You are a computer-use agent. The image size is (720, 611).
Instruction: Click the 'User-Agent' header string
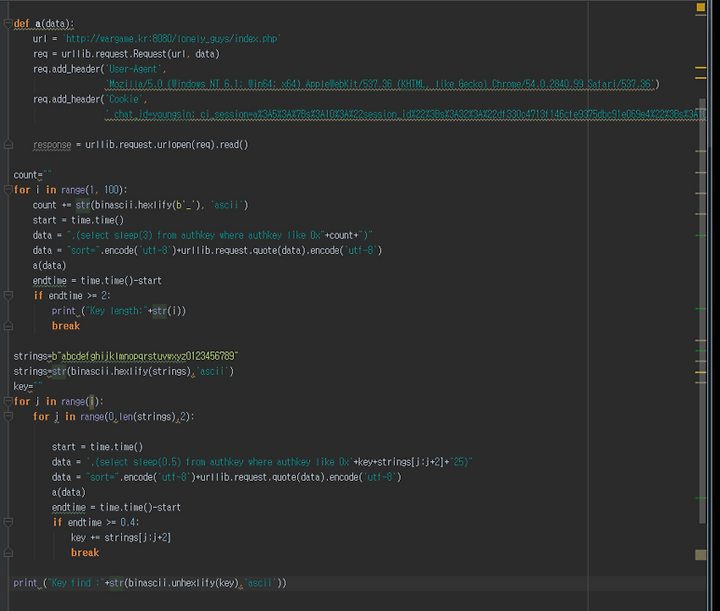click(134, 69)
